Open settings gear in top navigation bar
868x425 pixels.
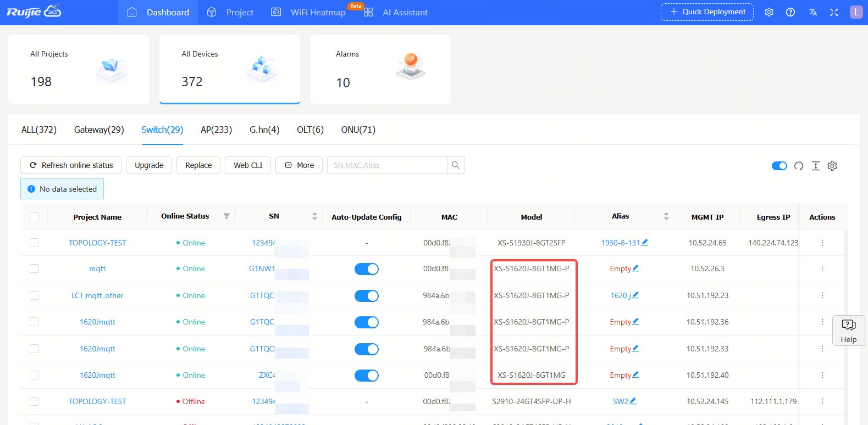tap(769, 12)
